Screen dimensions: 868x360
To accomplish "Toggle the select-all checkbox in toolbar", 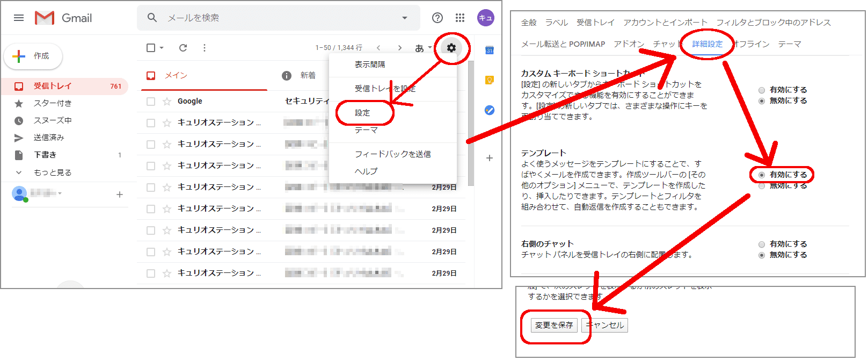I will (x=151, y=48).
